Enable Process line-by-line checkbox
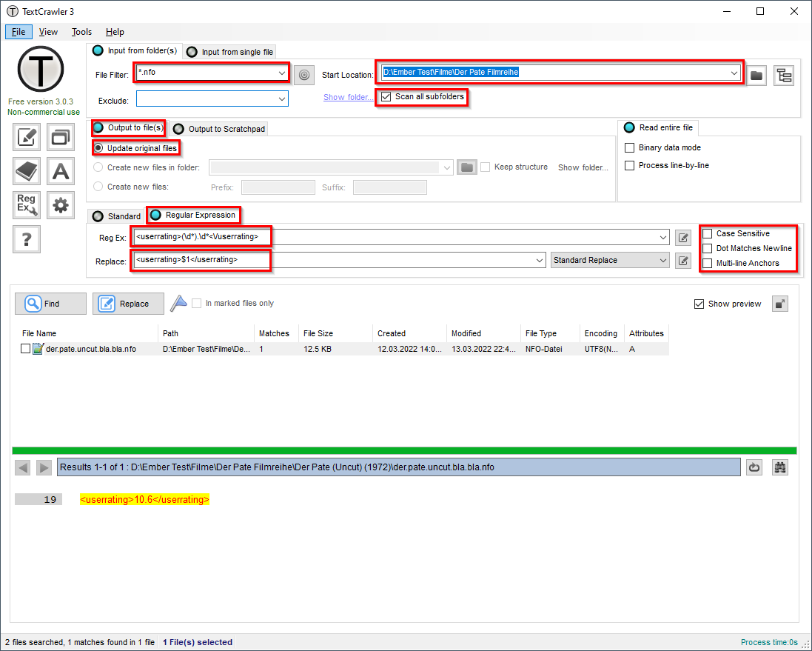The image size is (812, 651). pyautogui.click(x=630, y=166)
